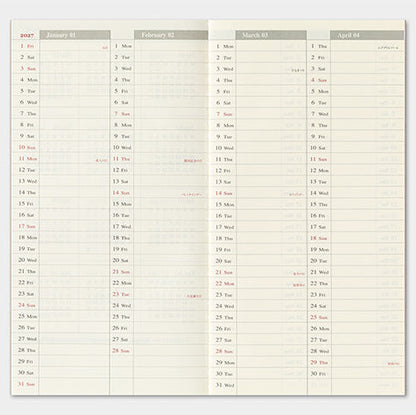Screen dimensions: 416x415
Task: Select April 1 Thu date row
Action: pos(355,46)
